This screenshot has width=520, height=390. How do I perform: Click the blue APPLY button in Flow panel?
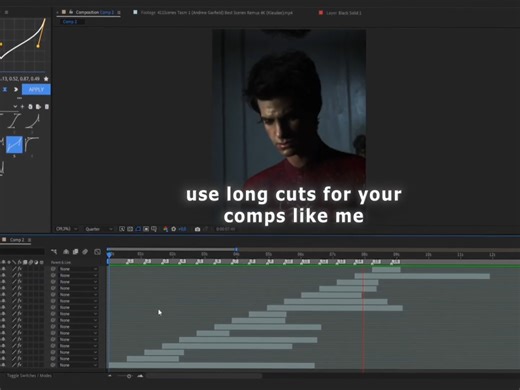pos(36,90)
